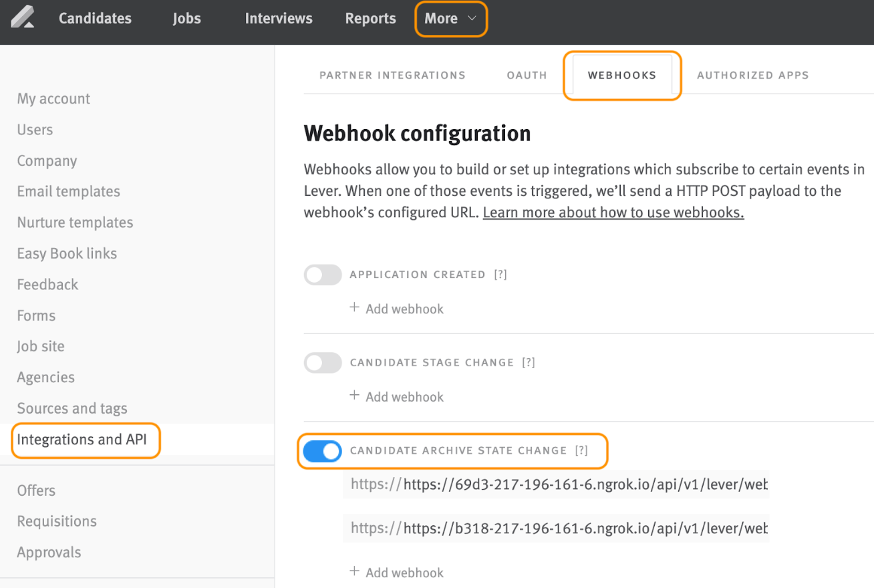This screenshot has width=874, height=588.
Task: Click the help [?] next to Application Created
Action: (500, 275)
